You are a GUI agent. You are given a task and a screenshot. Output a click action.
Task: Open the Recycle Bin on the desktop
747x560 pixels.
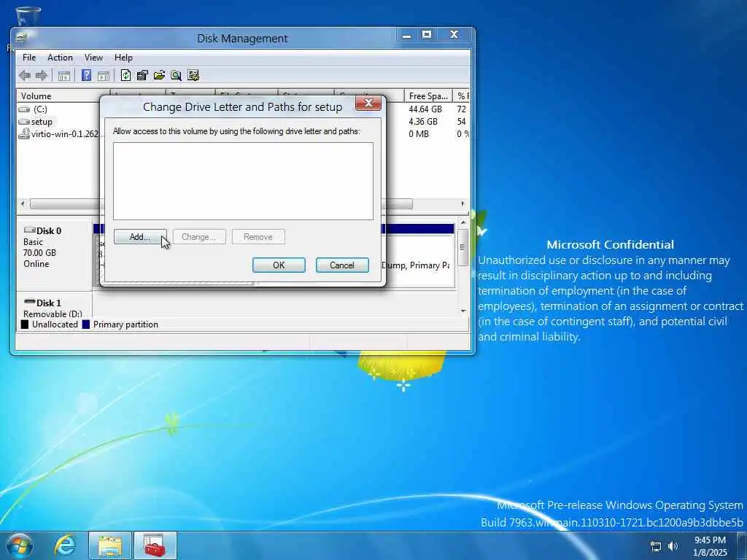(28, 16)
